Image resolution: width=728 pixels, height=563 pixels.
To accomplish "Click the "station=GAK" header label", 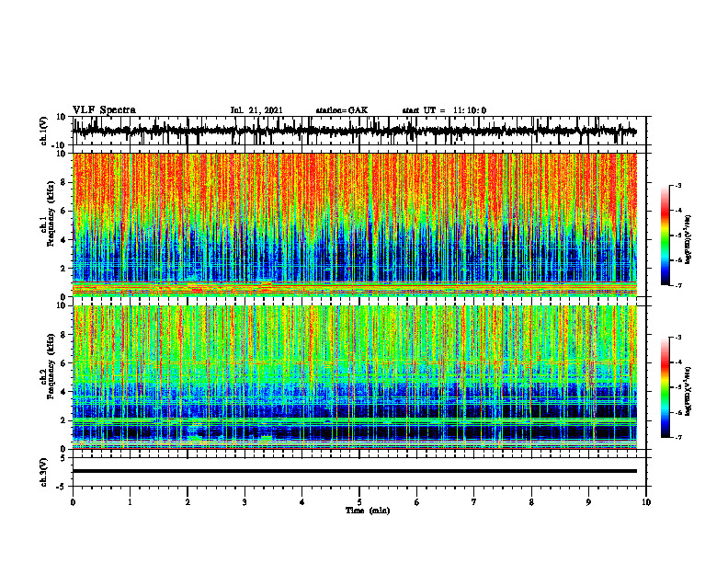I will click(x=342, y=110).
